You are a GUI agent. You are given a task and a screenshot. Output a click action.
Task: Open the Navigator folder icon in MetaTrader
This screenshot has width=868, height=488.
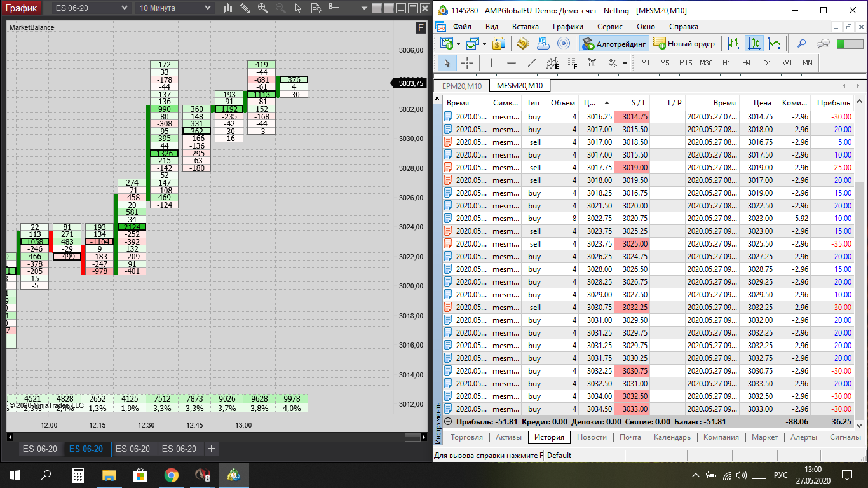522,43
